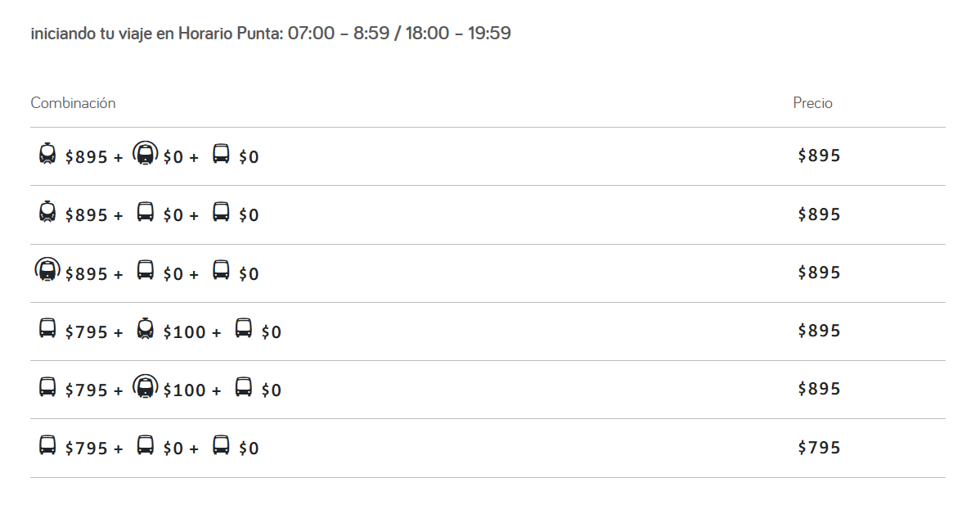This screenshot has height=505, width=980.
Task: Click the $895 total price in the first row
Action: tap(819, 156)
